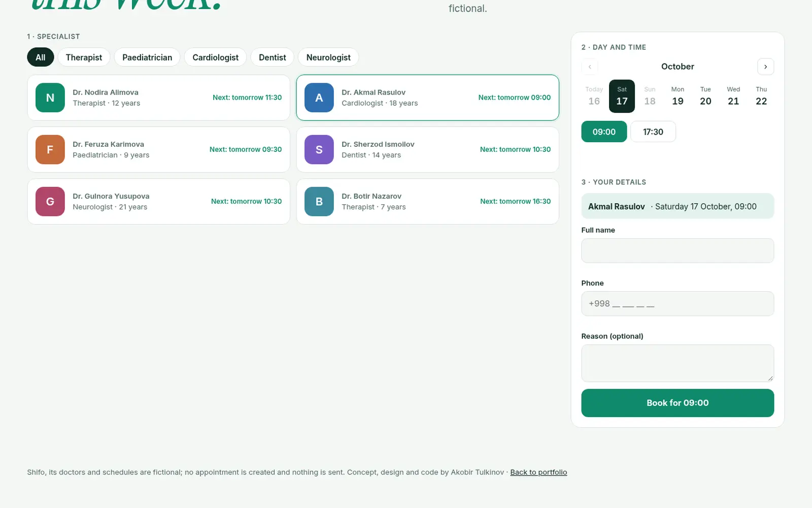
Task: Click 'Next: tomorrow 11:30' text
Action: pos(247,98)
